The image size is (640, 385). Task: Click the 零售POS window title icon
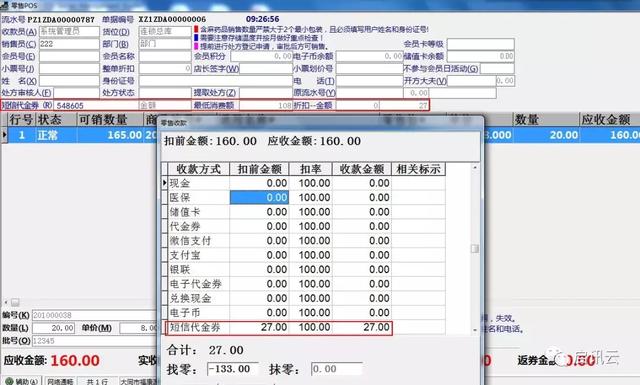[4, 5]
